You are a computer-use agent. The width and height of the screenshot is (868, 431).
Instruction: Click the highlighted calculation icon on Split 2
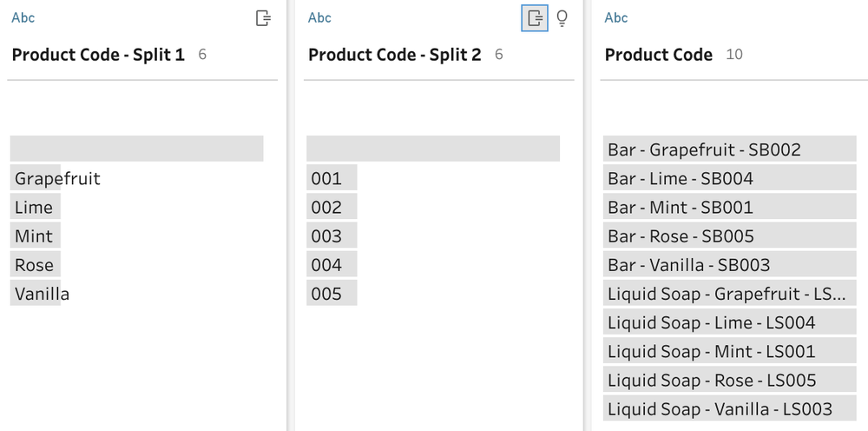pos(535,18)
